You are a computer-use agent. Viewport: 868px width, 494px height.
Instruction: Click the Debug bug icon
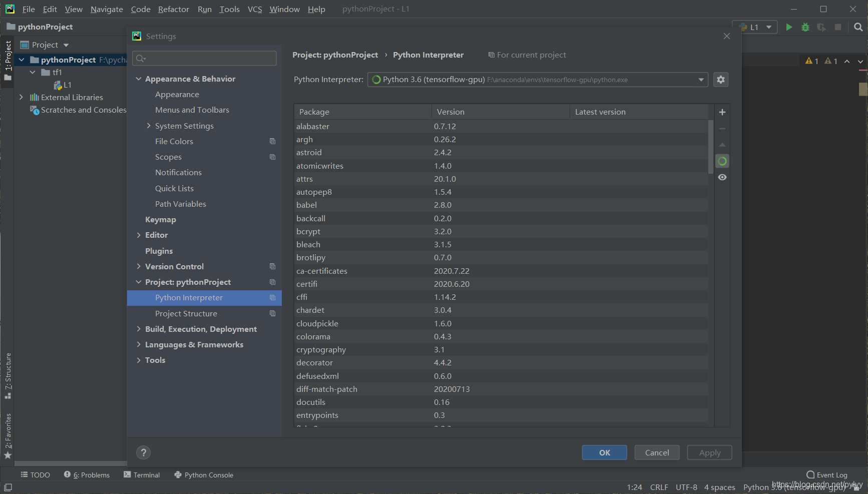(805, 27)
